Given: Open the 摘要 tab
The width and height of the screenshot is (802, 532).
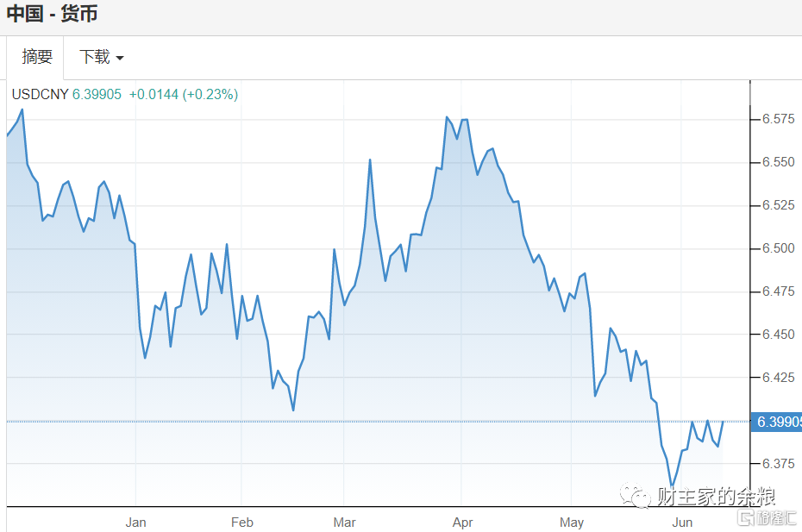Looking at the screenshot, I should (37, 58).
